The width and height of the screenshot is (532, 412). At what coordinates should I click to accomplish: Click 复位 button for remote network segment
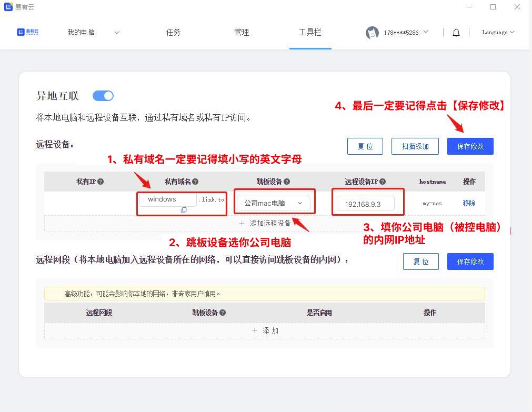click(x=421, y=262)
